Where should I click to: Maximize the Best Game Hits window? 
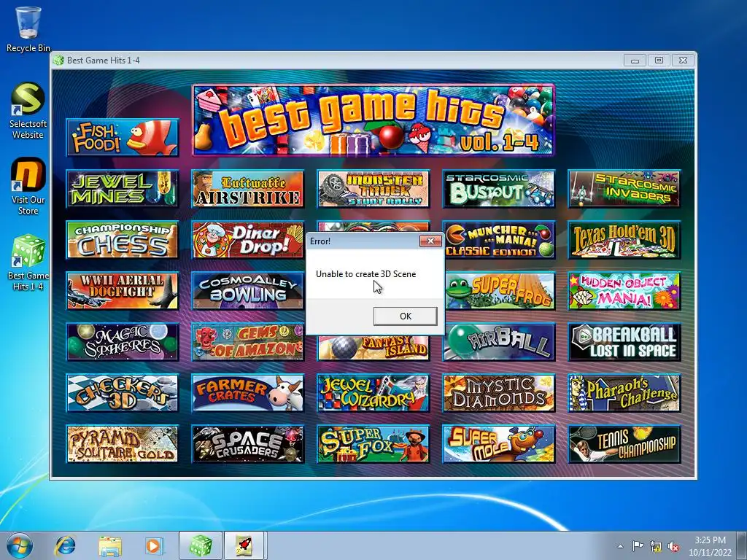(x=659, y=61)
